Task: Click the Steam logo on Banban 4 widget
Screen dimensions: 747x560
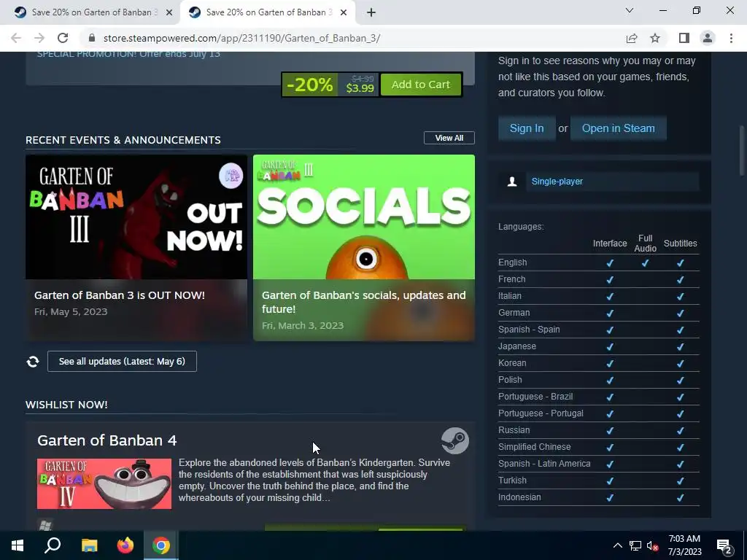Action: pyautogui.click(x=455, y=440)
